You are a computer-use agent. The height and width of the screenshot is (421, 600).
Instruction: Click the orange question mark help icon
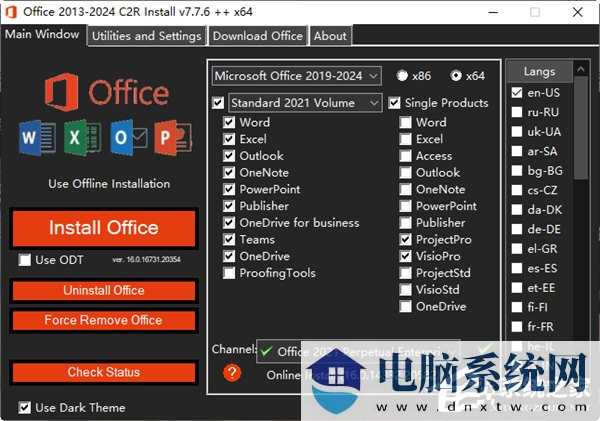click(232, 372)
